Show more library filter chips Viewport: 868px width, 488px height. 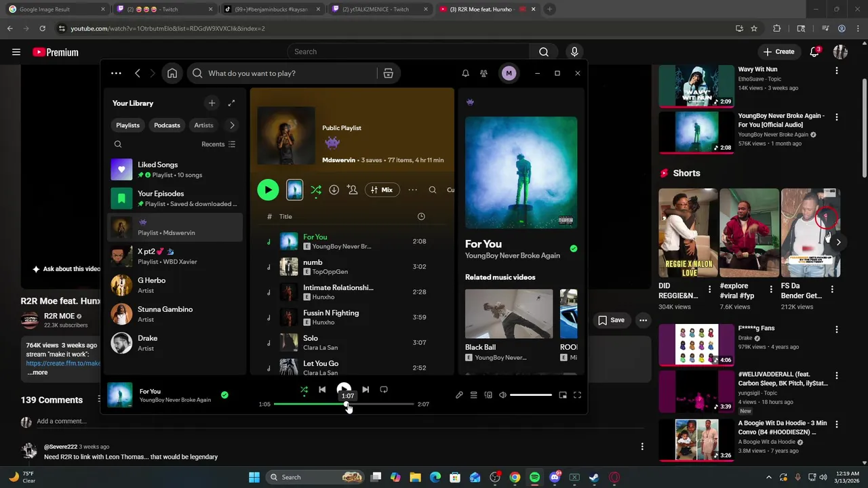[x=232, y=125]
